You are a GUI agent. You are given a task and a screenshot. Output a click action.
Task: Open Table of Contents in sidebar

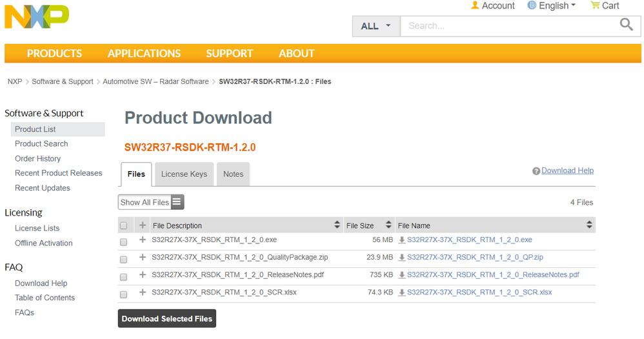pos(45,298)
